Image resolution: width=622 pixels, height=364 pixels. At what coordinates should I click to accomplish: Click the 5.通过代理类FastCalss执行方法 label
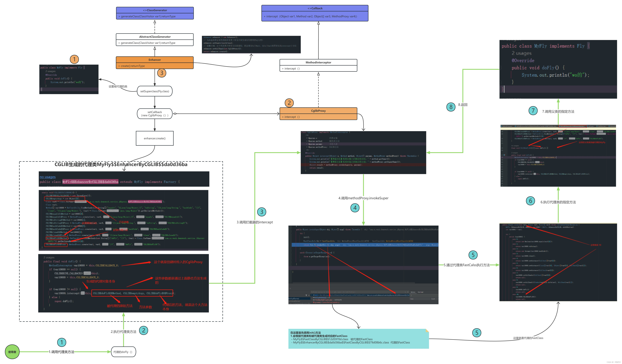(x=467, y=265)
